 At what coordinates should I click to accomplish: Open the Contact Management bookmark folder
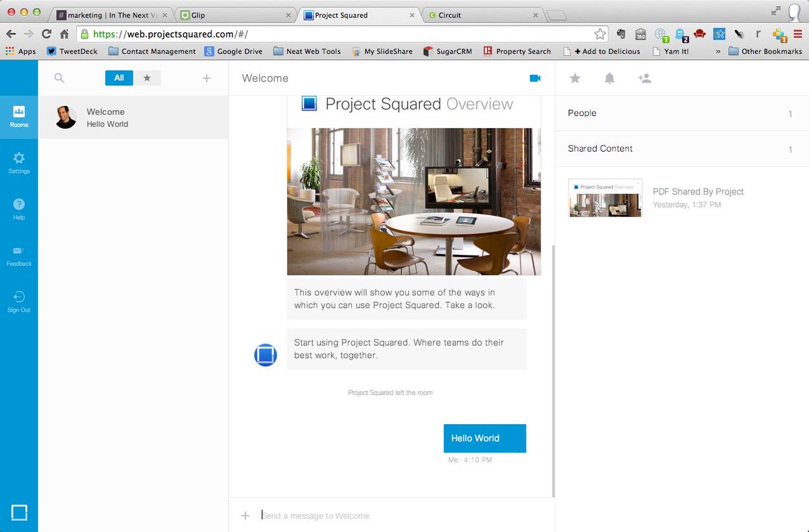click(152, 51)
